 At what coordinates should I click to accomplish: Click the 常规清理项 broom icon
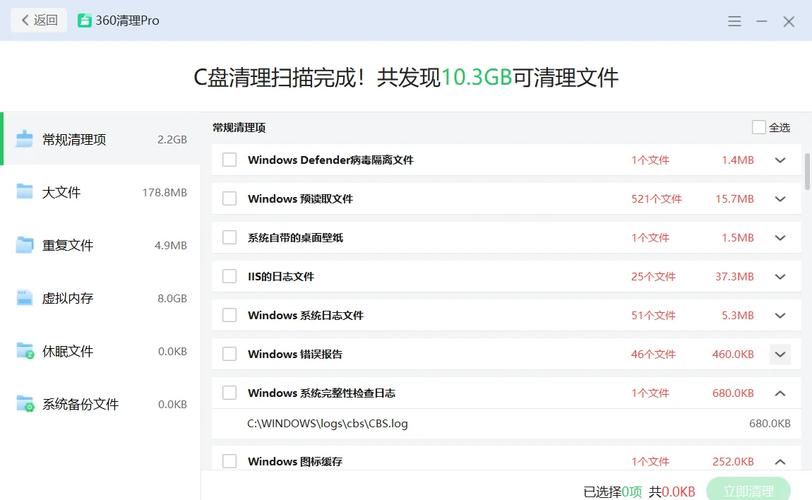tap(24, 139)
